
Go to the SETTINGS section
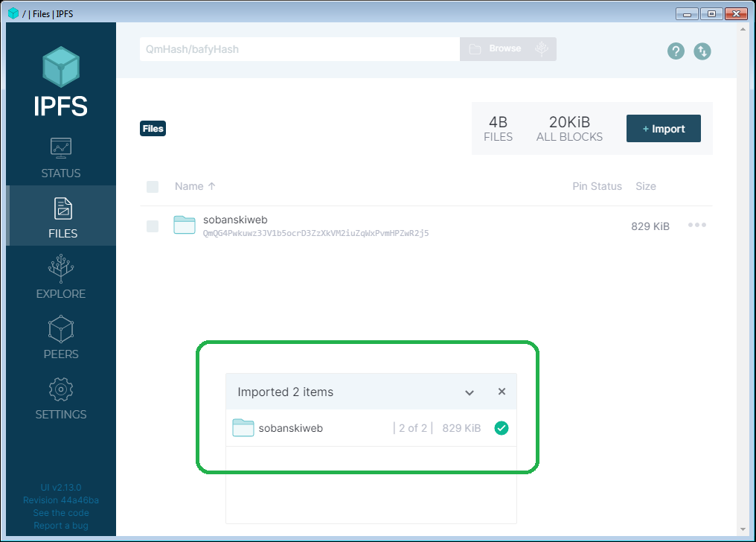[61, 414]
